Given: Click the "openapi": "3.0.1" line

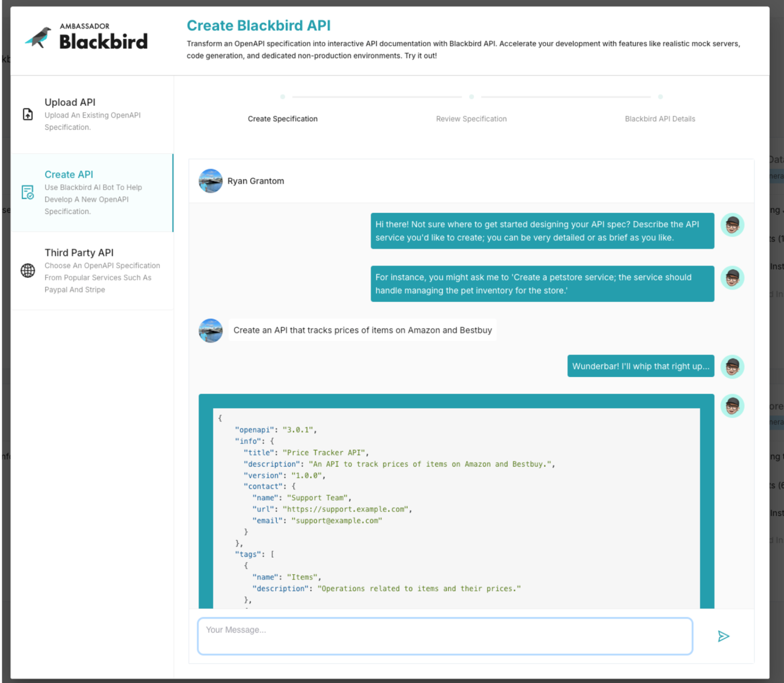Looking at the screenshot, I should [x=276, y=430].
